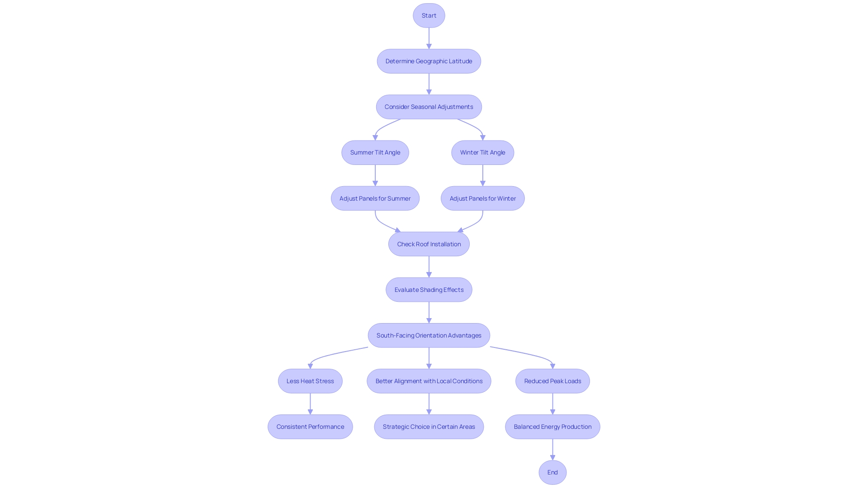Click the Summer Tilt Angle node
The height and width of the screenshot is (488, 868).
pos(375,152)
